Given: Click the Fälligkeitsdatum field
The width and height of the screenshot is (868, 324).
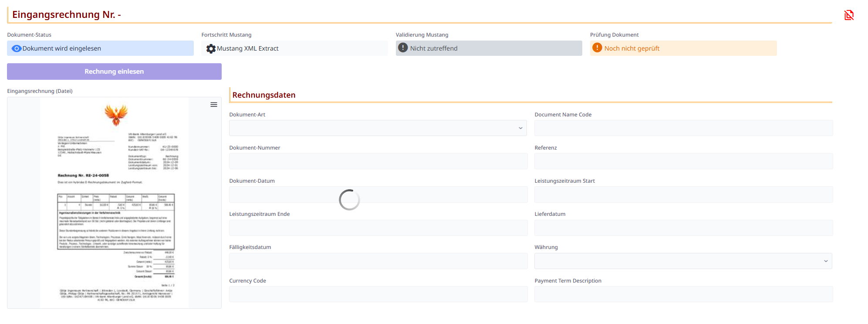Looking at the screenshot, I should (378, 261).
